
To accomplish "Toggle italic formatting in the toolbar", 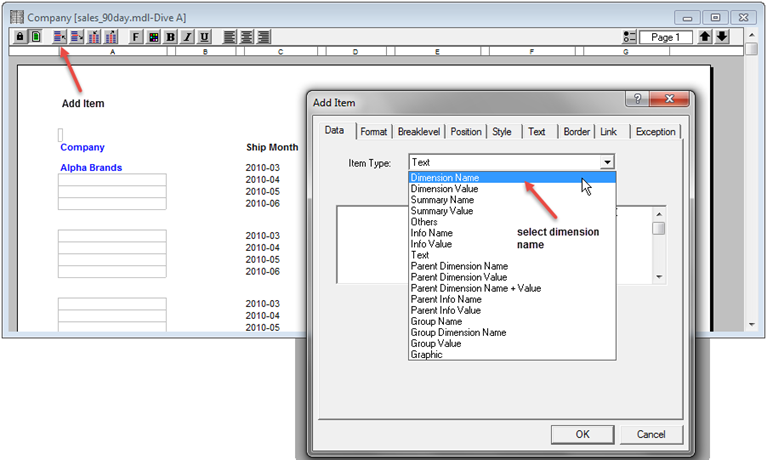I will tap(188, 37).
